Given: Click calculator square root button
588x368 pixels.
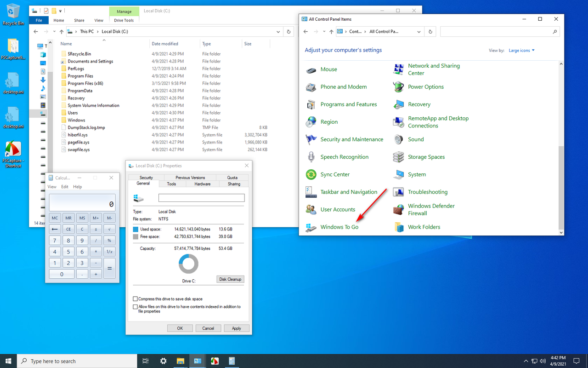Looking at the screenshot, I should coord(109,229).
